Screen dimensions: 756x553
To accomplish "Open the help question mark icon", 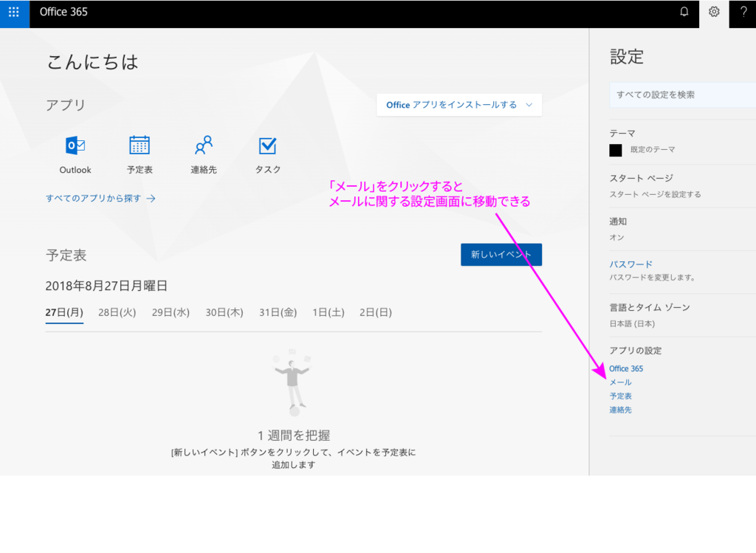I will pos(743,12).
